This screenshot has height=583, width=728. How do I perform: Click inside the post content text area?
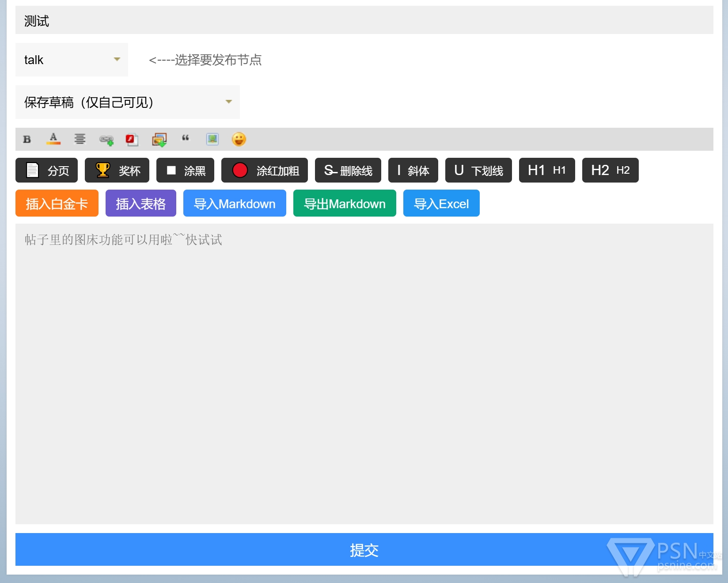(x=364, y=373)
